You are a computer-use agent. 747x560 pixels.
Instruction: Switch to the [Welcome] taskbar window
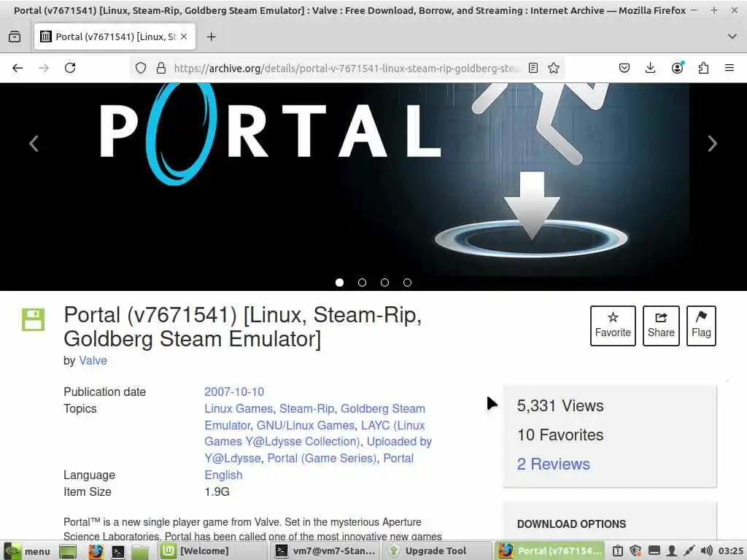[x=212, y=551]
